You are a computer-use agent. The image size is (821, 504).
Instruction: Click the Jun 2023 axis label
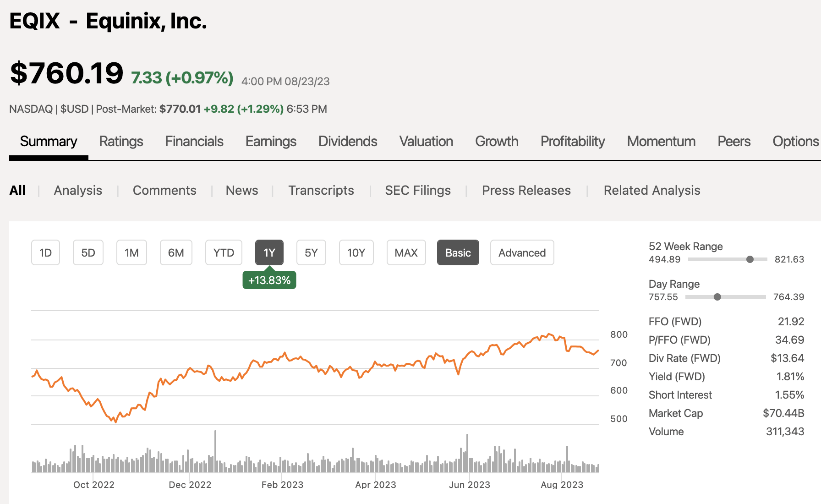(x=469, y=485)
